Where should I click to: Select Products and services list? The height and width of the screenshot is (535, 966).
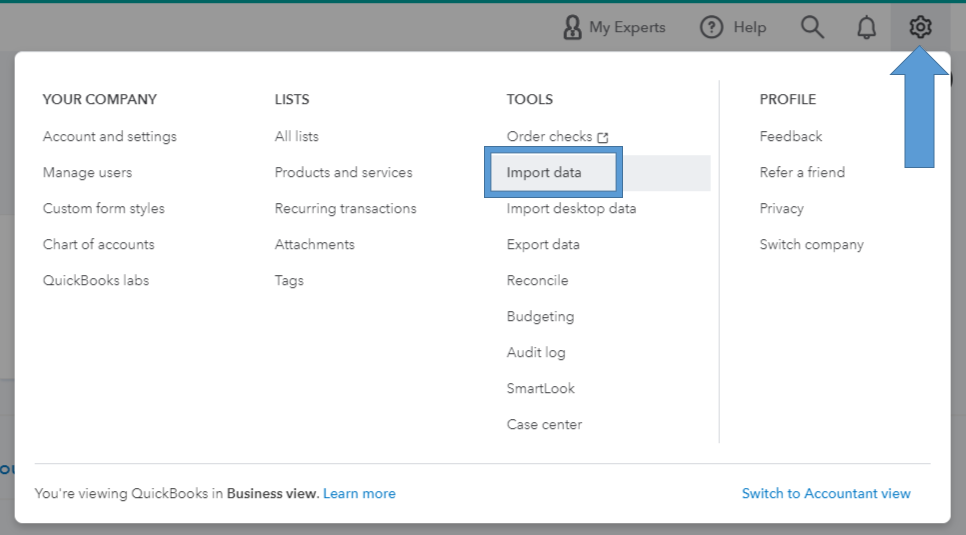click(343, 173)
